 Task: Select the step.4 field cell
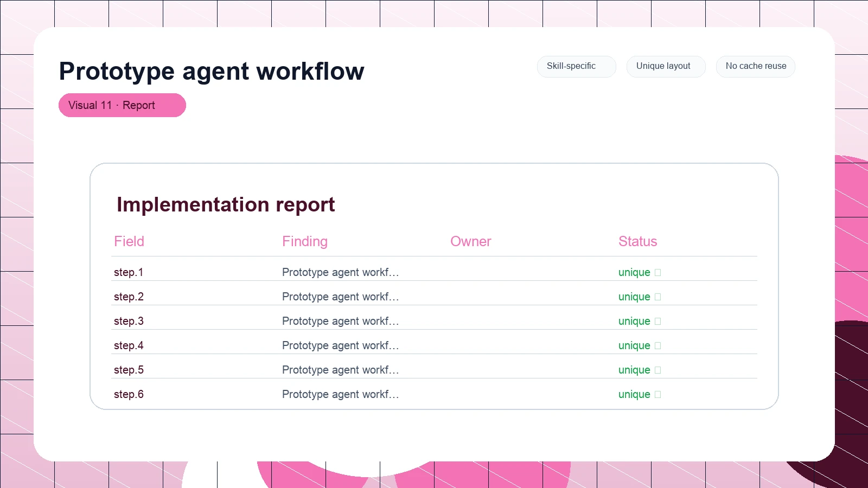pos(129,345)
